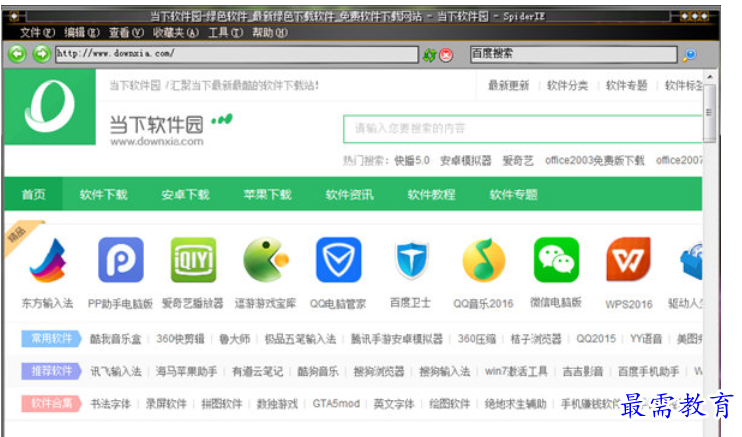Open the 查看(V) menu
Screen dimensions: 742x437
(126, 33)
